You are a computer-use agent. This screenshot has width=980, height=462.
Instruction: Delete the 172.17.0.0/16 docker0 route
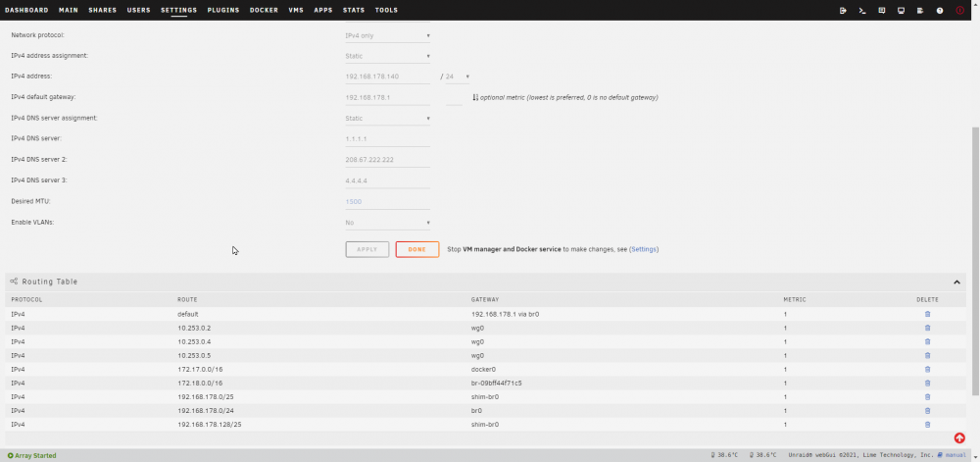[x=927, y=369]
